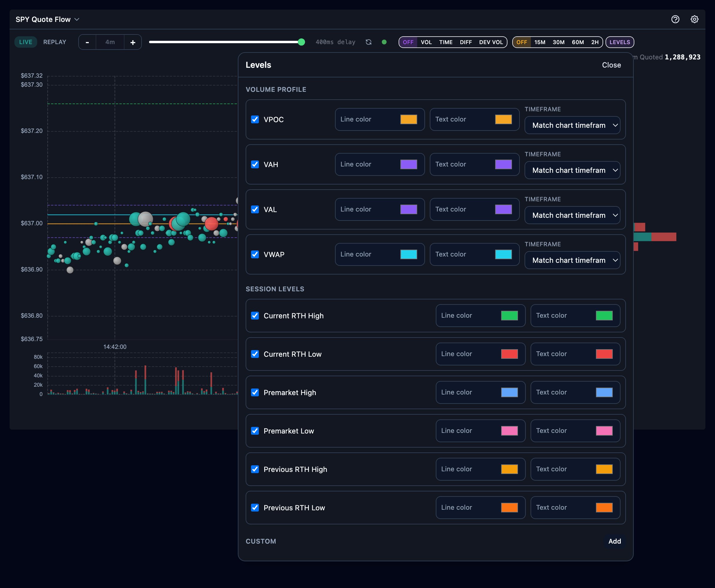The width and height of the screenshot is (715, 588).
Task: Select the 30M profile interval
Action: tap(558, 42)
